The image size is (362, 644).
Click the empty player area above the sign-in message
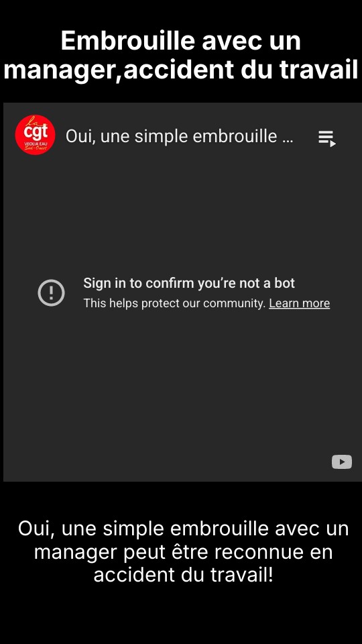[181, 213]
